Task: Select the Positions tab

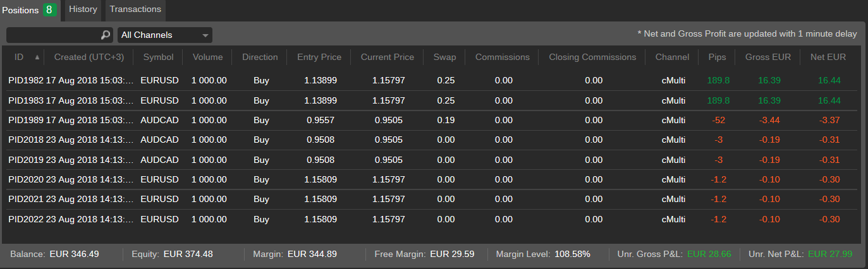Action: click(21, 10)
